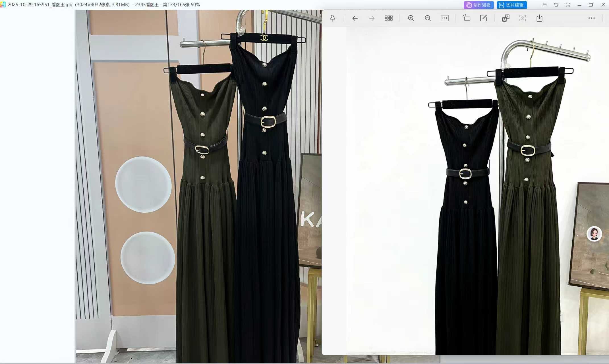Click the 制作海报 button
609x364 pixels.
[479, 5]
